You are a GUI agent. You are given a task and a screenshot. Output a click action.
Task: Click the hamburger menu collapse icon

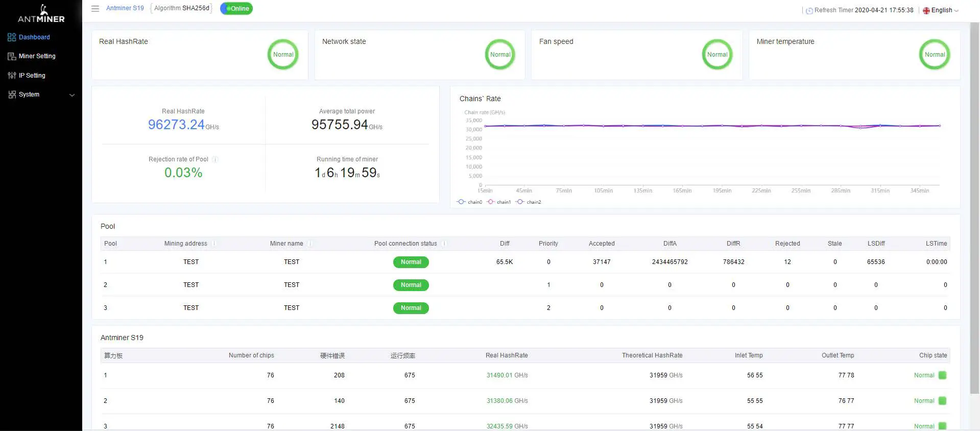pyautogui.click(x=95, y=9)
